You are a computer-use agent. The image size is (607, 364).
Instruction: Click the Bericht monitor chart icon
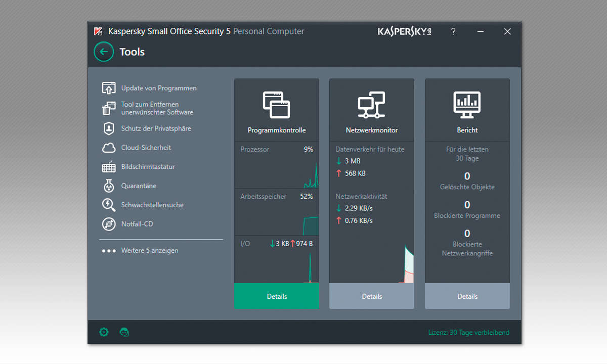point(467,105)
